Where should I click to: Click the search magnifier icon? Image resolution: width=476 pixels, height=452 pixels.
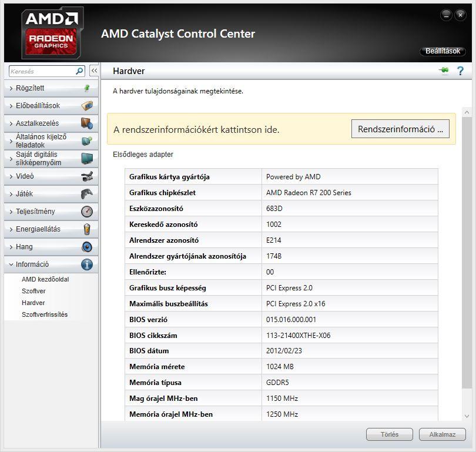(79, 71)
